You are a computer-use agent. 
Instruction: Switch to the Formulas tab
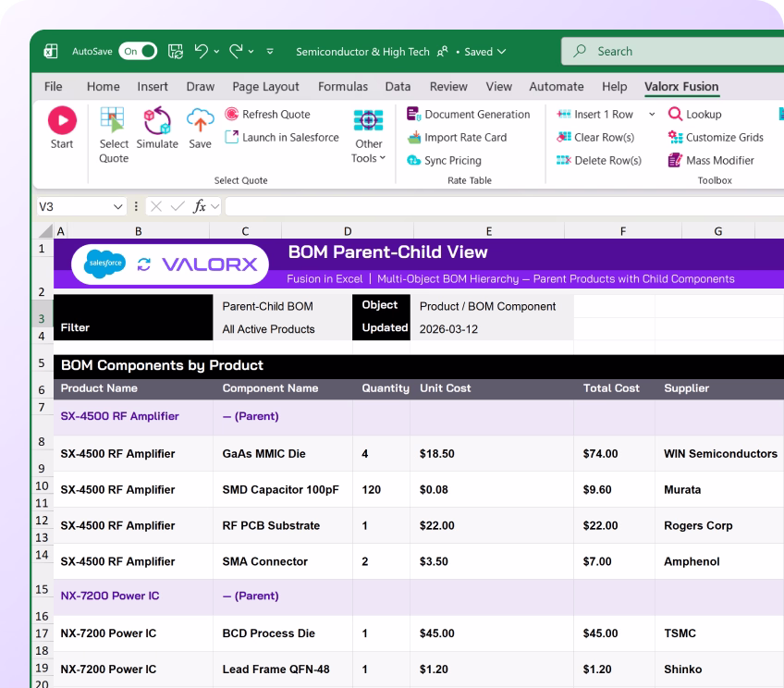(343, 87)
